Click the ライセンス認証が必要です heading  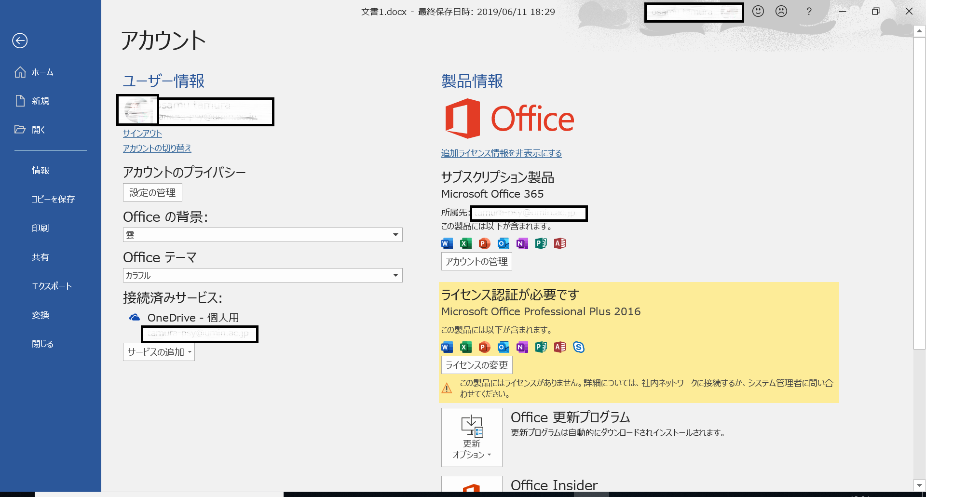(x=510, y=295)
